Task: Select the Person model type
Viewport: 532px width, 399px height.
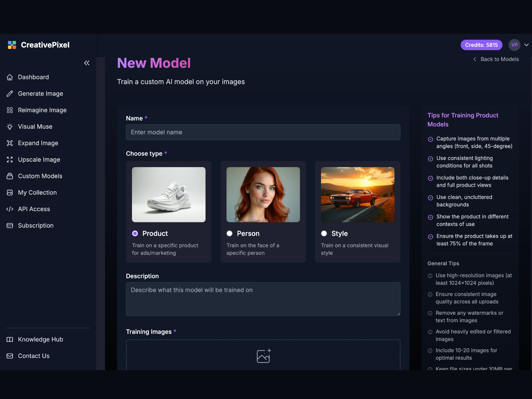Action: tap(229, 233)
